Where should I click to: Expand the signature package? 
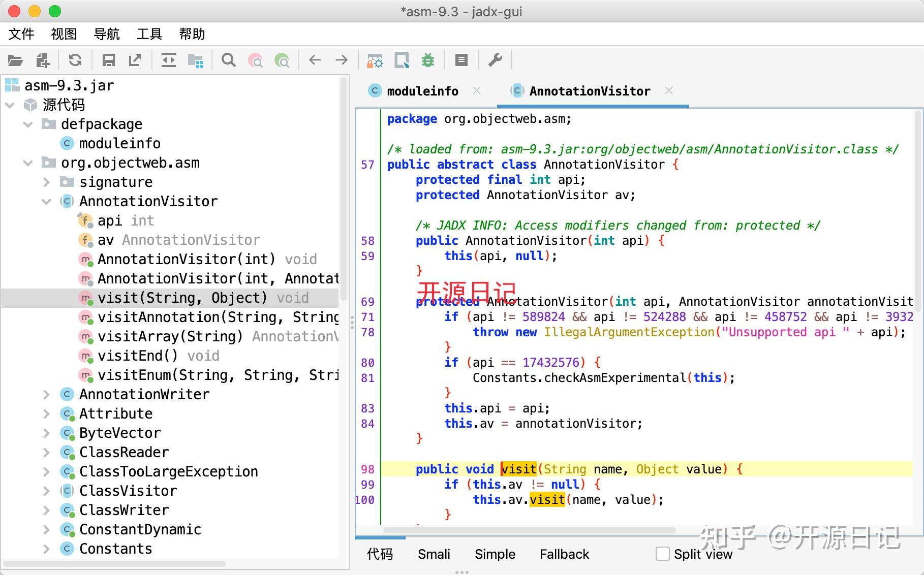[46, 182]
